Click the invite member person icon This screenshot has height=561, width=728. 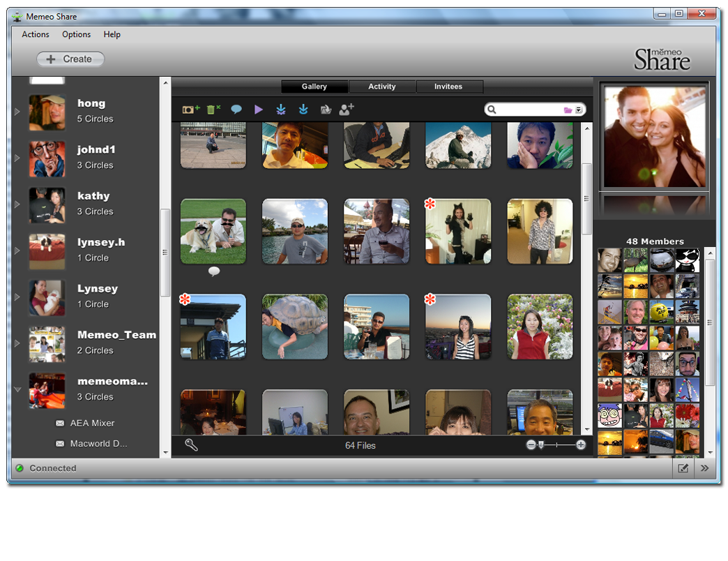347,110
